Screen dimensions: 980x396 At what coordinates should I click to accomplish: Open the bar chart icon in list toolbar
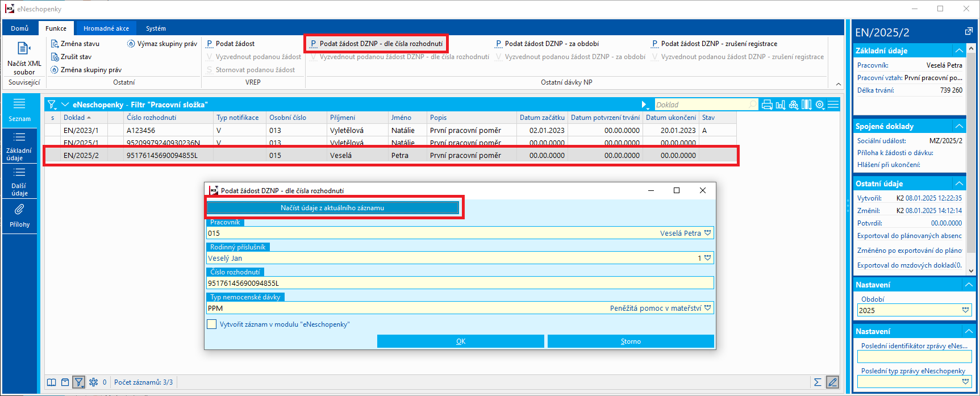pos(781,105)
